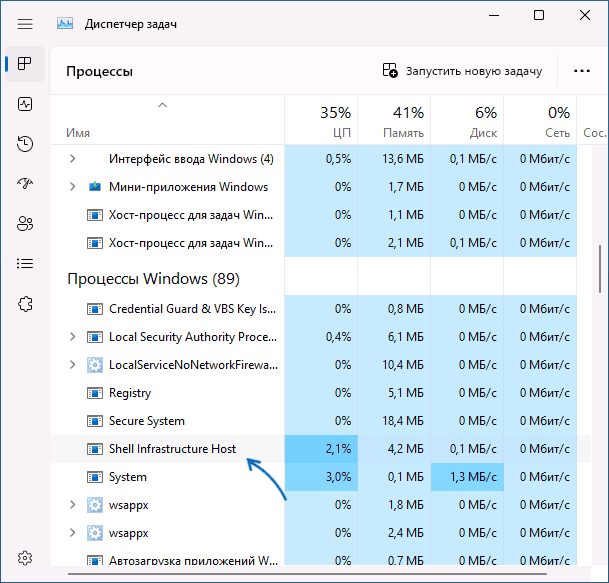The height and width of the screenshot is (583, 609).
Task: Sort by Диск 6% column header
Action: click(467, 121)
